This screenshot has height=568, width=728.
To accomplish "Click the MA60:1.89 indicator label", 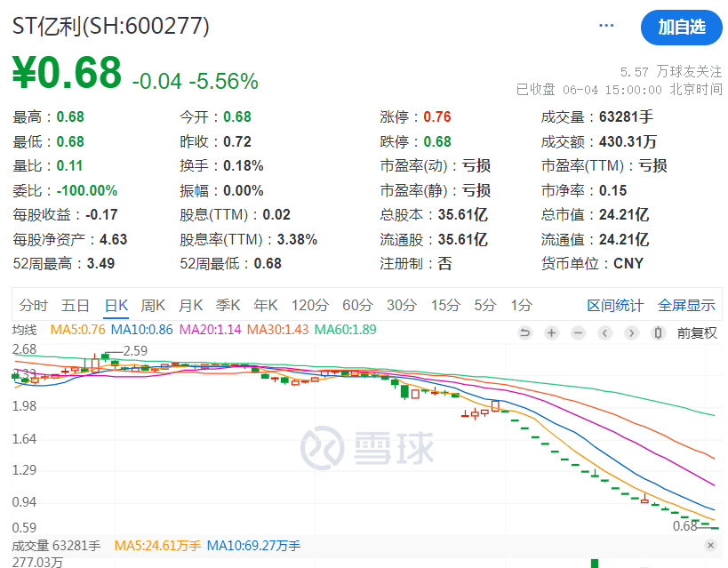I will [x=346, y=330].
